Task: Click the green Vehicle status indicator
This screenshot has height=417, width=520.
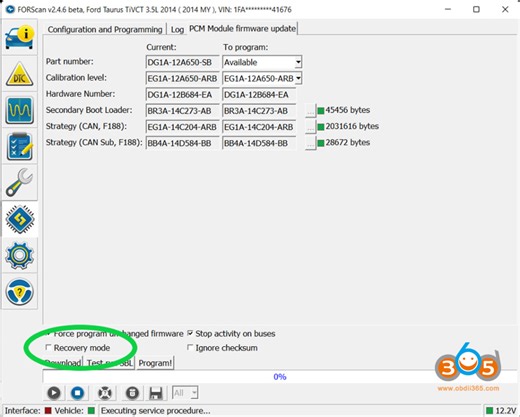Action: click(91, 411)
